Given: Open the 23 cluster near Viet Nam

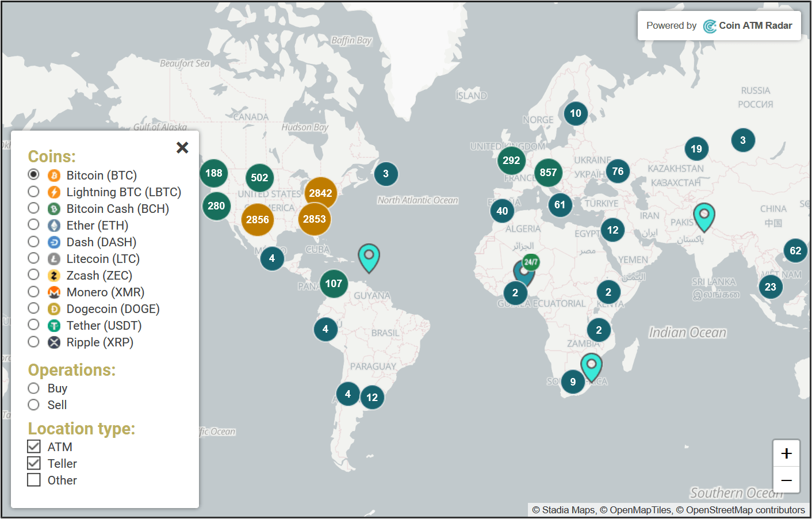Looking at the screenshot, I should pos(771,287).
